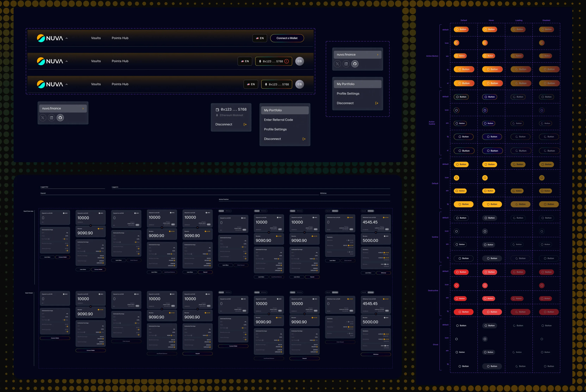Toggle Withdraw above Vault Overview active-position Enter Amount deposit card
Viewport: 586px width, 392px height.
click(x=228, y=211)
